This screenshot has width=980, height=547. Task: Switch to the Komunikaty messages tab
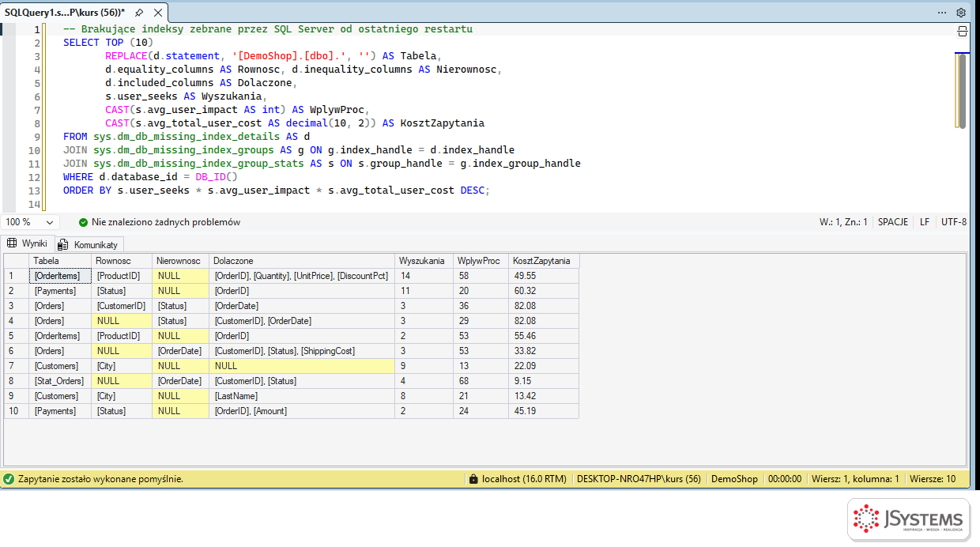coord(87,244)
